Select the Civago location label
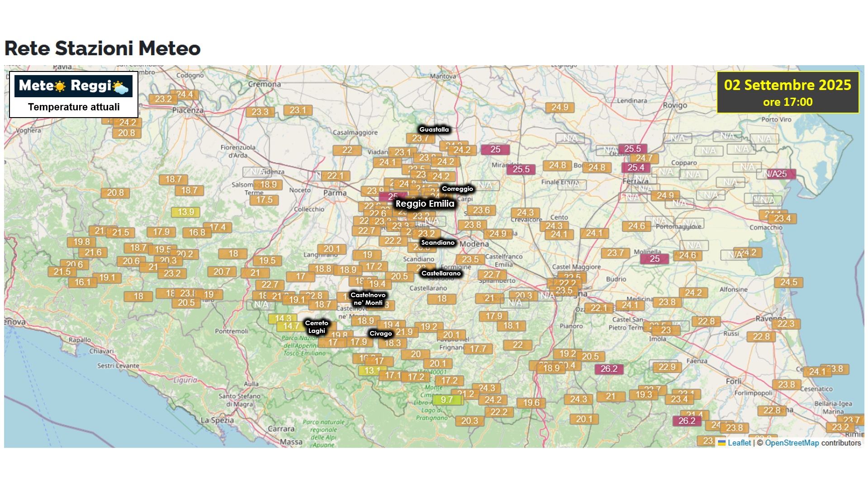This screenshot has height=488, width=868. click(x=380, y=333)
